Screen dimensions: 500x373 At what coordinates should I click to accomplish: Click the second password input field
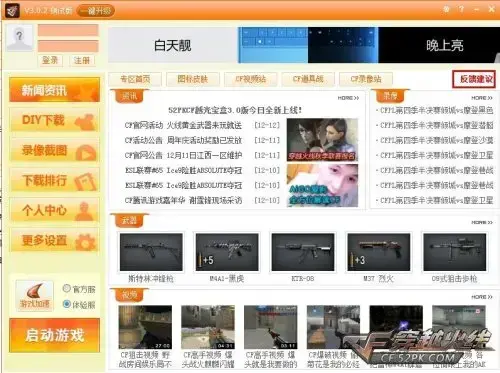pyautogui.click(x=68, y=46)
